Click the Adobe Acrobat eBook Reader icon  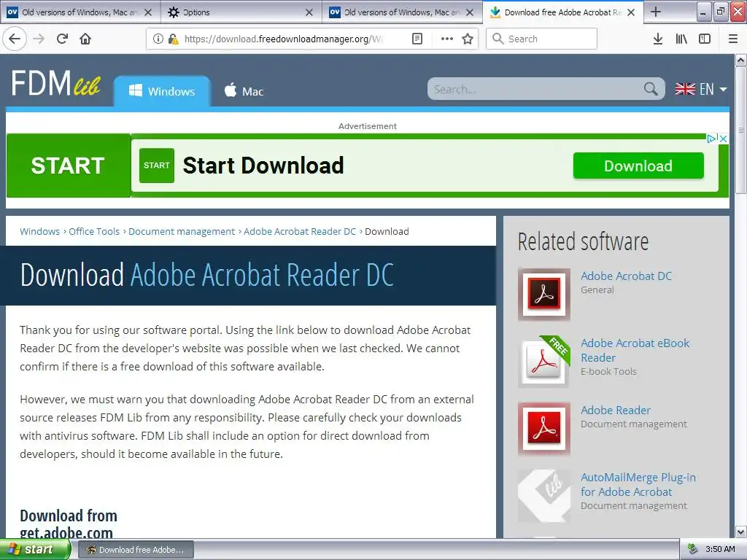[544, 362]
